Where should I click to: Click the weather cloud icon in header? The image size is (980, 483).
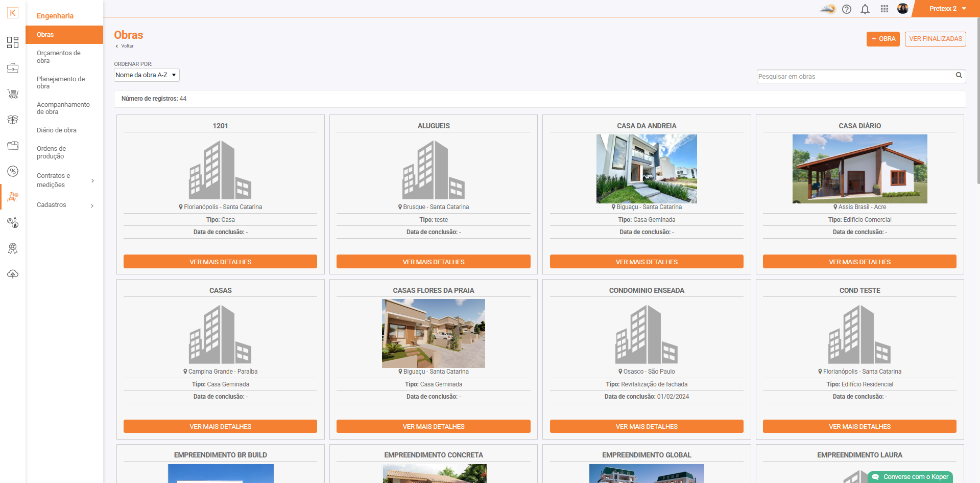(x=827, y=9)
